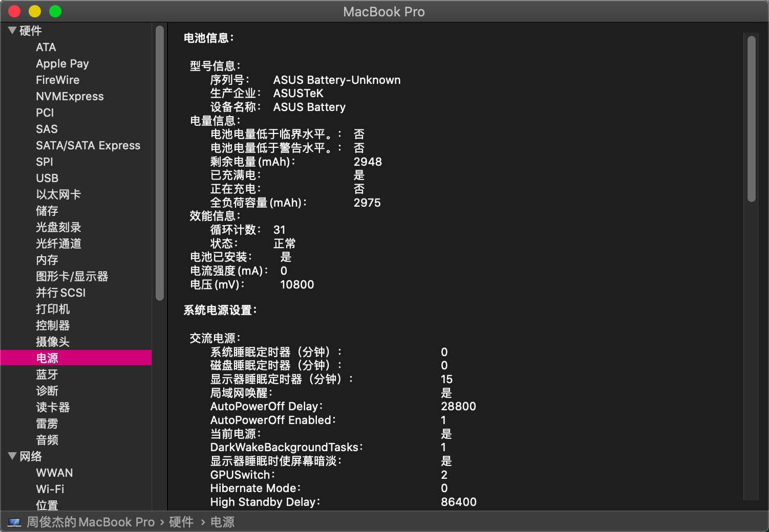Click the AutoPowerOff Enabled label

pyautogui.click(x=273, y=420)
